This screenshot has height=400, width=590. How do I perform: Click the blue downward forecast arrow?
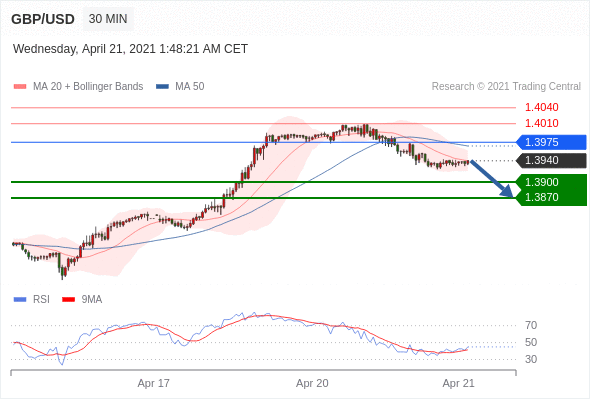click(491, 179)
